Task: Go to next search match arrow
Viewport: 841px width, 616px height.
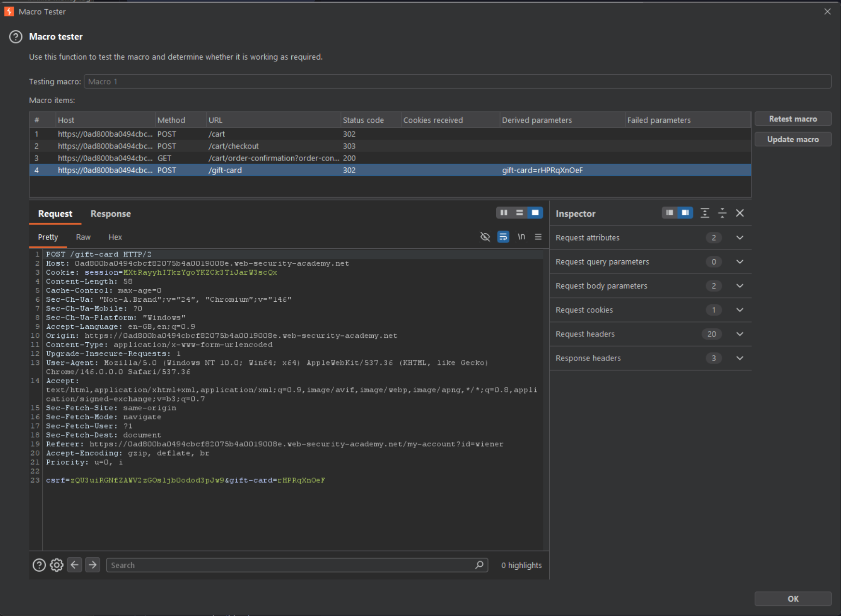Action: pyautogui.click(x=93, y=565)
